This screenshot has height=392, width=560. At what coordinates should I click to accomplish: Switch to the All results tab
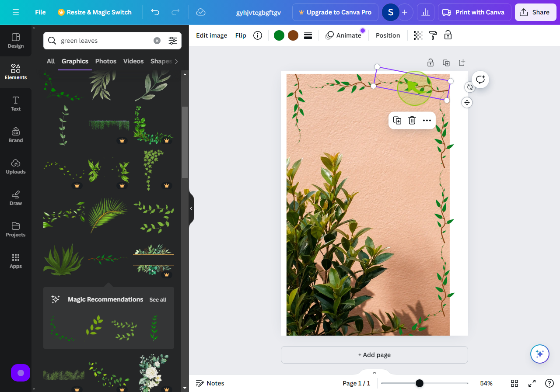51,61
